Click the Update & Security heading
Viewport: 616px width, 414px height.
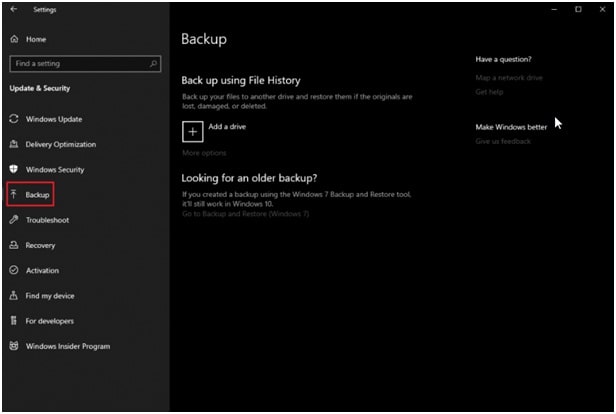(40, 88)
